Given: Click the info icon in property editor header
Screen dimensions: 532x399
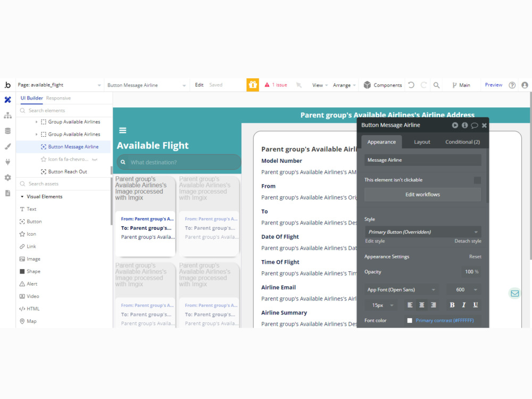Looking at the screenshot, I should click(x=465, y=125).
